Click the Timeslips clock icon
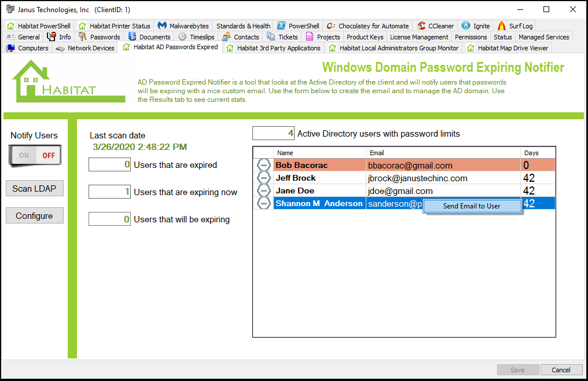This screenshot has width=588, height=381. (x=181, y=36)
